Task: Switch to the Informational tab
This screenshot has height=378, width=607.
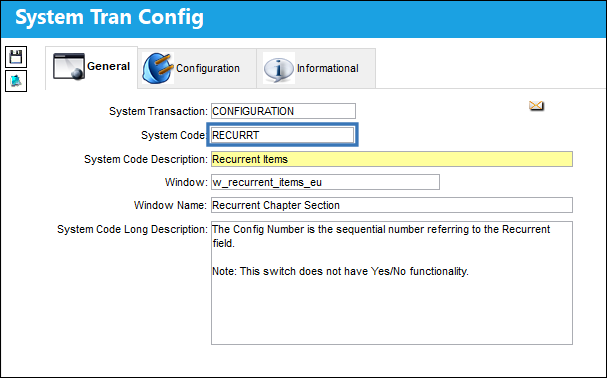Action: [x=316, y=69]
